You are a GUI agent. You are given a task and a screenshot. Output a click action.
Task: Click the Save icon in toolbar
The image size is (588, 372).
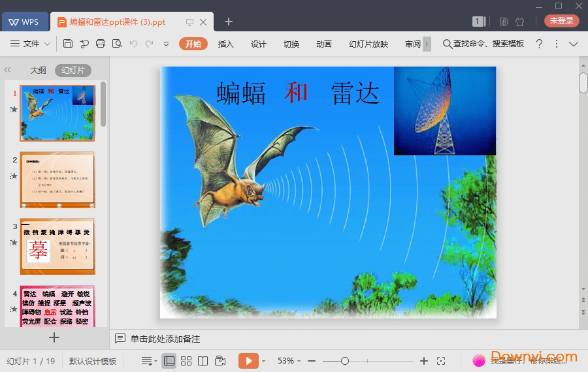click(68, 44)
